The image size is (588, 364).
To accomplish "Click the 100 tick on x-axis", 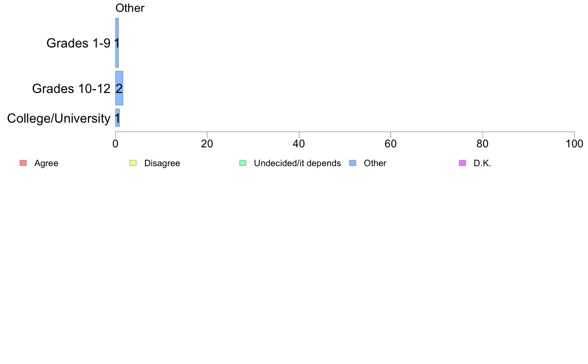I will click(574, 144).
